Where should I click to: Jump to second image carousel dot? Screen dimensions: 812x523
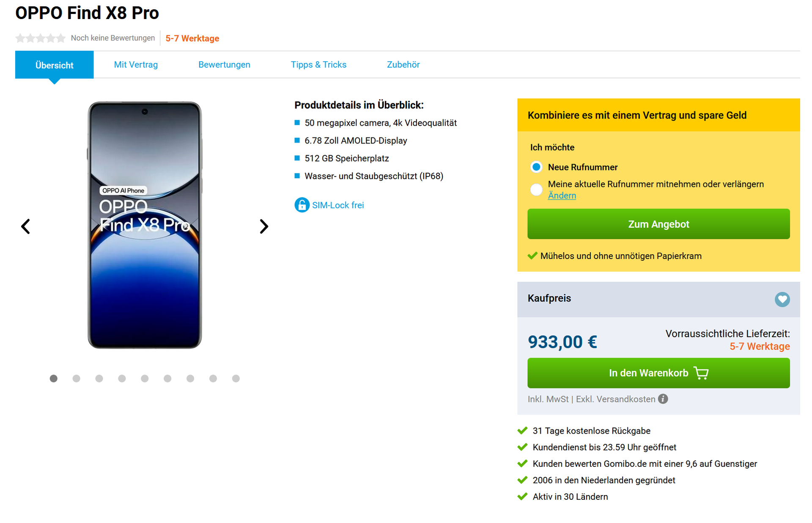76,378
